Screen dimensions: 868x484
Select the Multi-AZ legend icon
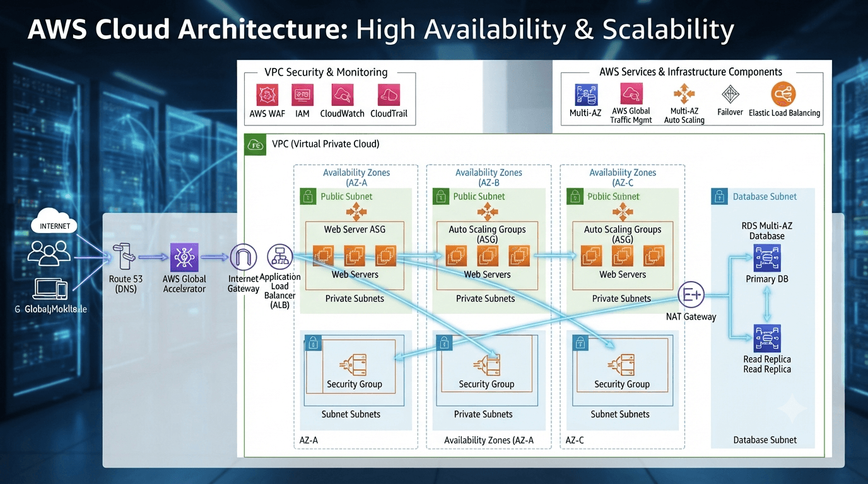point(585,95)
